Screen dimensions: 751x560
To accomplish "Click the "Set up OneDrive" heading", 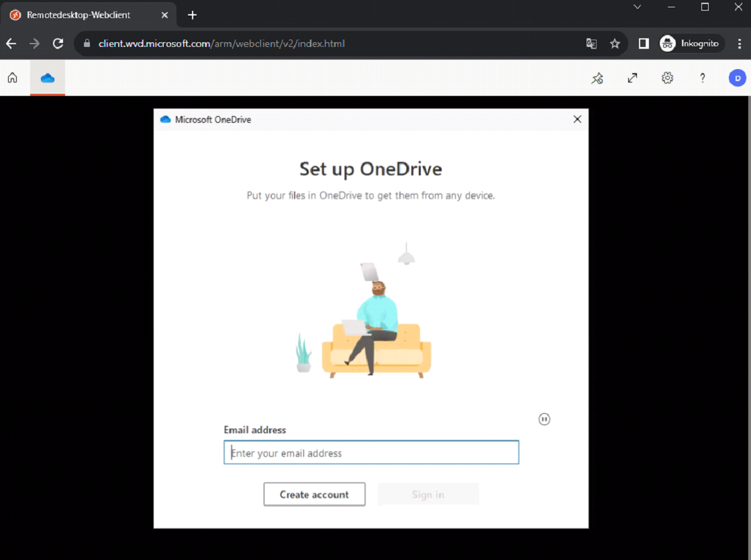I will pos(370,169).
